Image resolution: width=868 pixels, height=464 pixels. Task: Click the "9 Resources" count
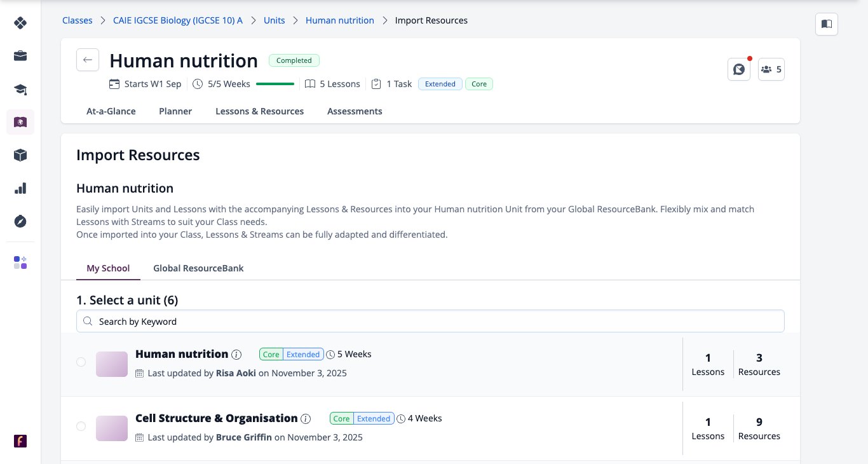(x=759, y=428)
